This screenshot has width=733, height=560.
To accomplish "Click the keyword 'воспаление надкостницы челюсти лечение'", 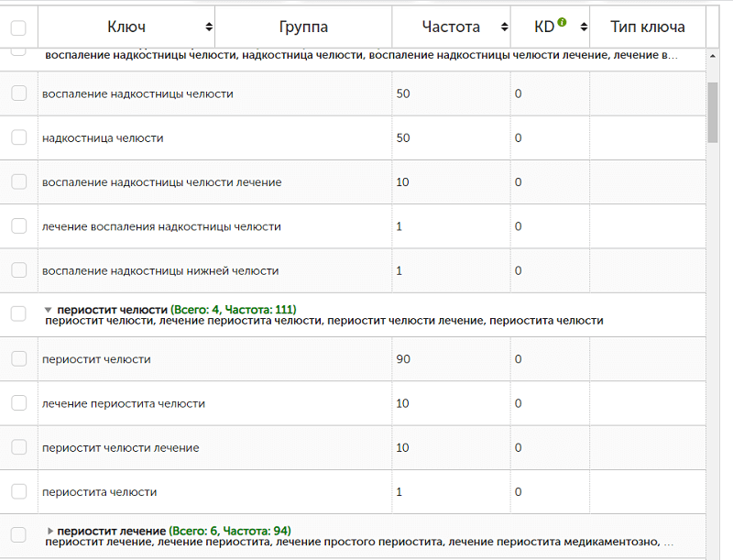I will pyautogui.click(x=161, y=182).
